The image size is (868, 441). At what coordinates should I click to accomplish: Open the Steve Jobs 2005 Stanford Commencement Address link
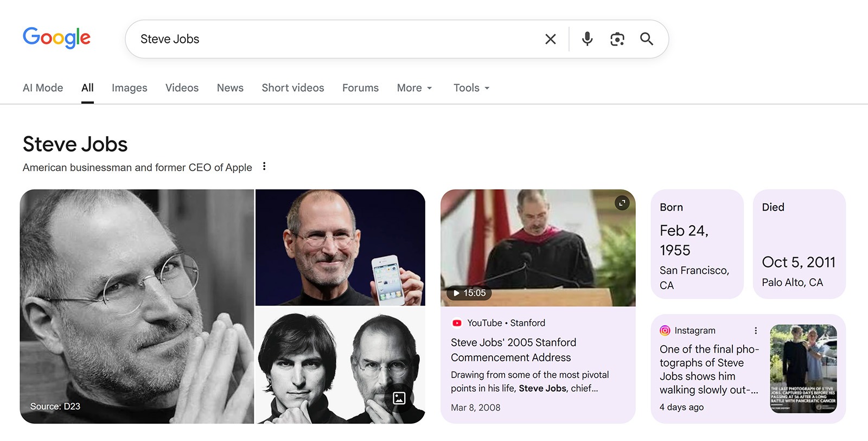(x=513, y=350)
